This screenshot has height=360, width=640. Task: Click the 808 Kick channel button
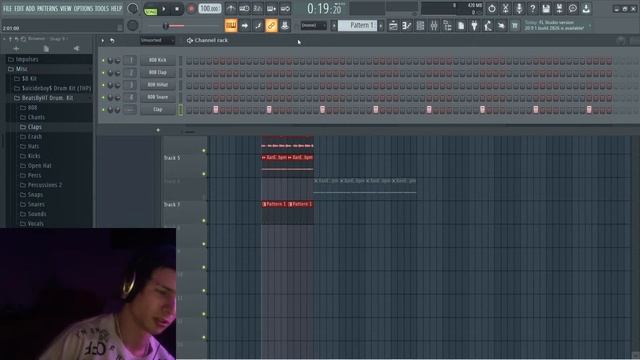click(158, 60)
